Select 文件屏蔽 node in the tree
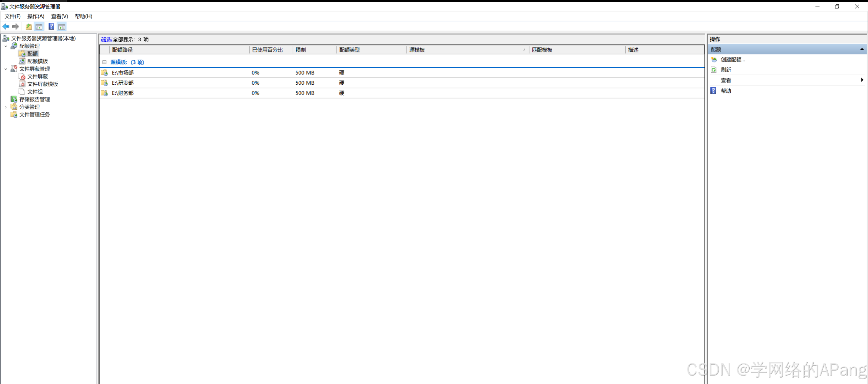Viewport: 868px width, 384px height. pos(37,76)
